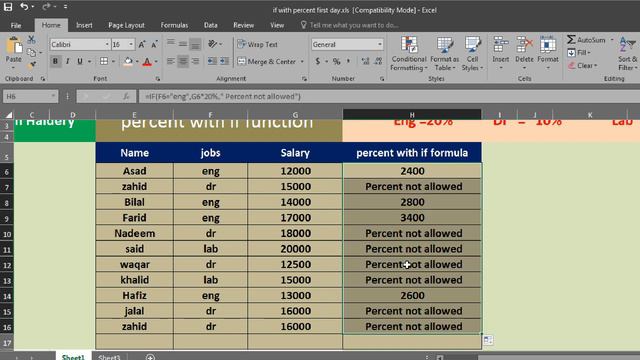Cut selection with the scissors icon
Screen dimensions: 640x360
pos(31,40)
